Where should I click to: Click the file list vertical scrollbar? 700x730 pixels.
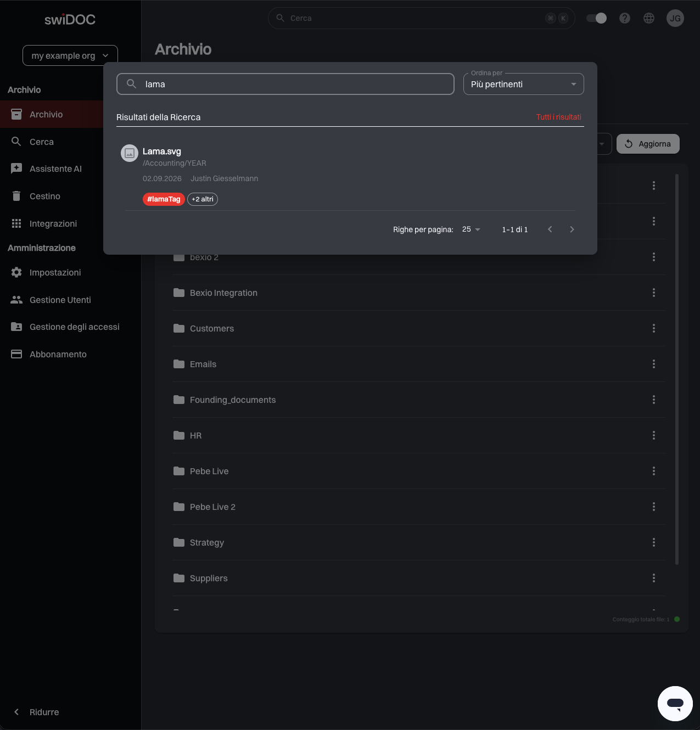(x=677, y=369)
